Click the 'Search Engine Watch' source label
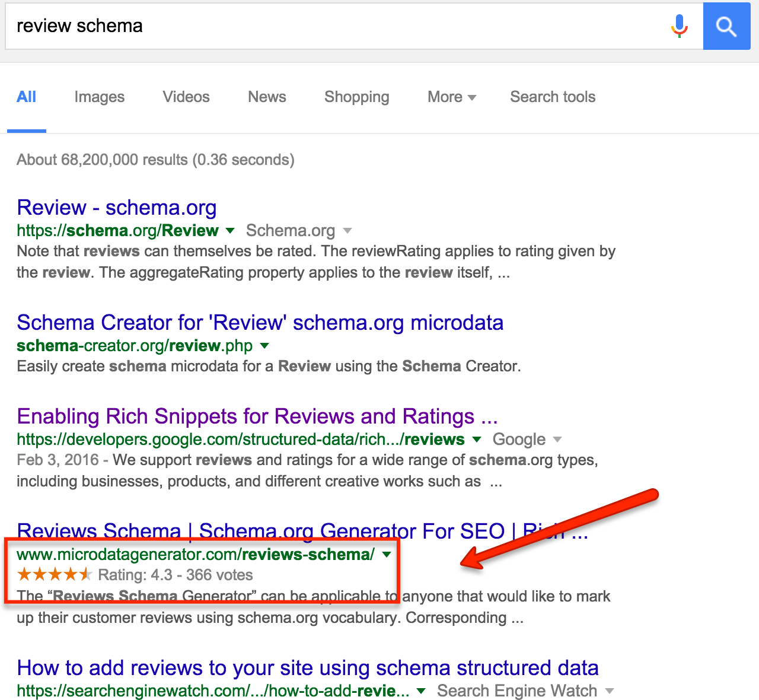This screenshot has width=759, height=700. pos(517,691)
